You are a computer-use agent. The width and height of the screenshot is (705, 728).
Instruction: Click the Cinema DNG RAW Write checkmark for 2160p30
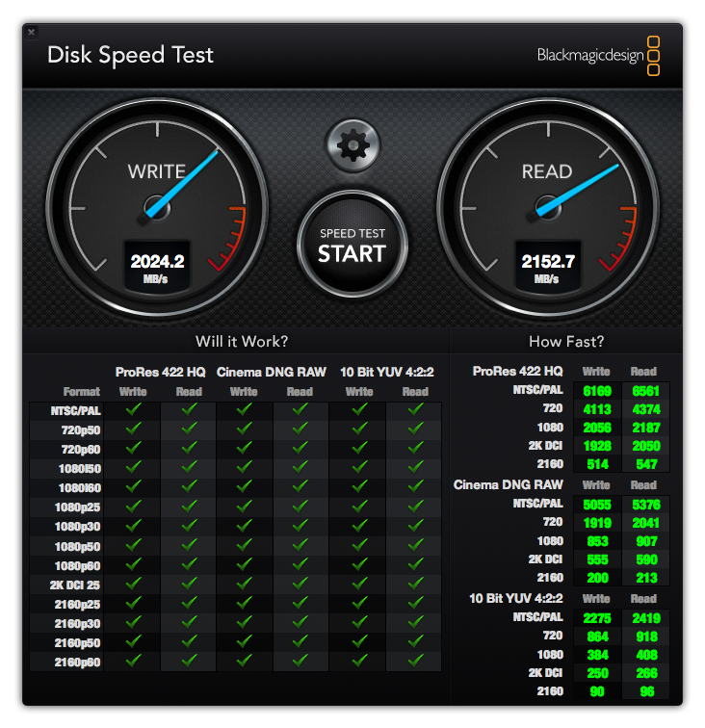coord(245,622)
